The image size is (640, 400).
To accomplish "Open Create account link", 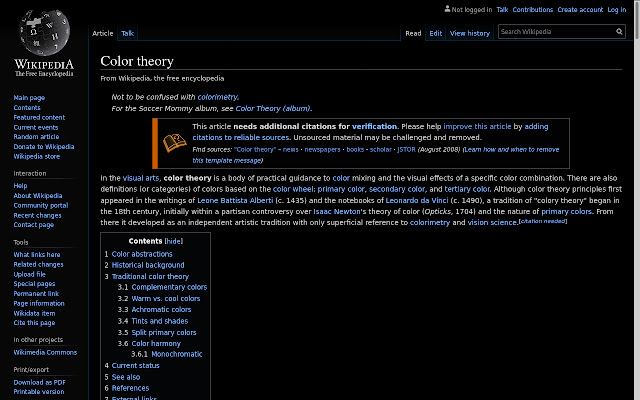I will click(x=580, y=9).
